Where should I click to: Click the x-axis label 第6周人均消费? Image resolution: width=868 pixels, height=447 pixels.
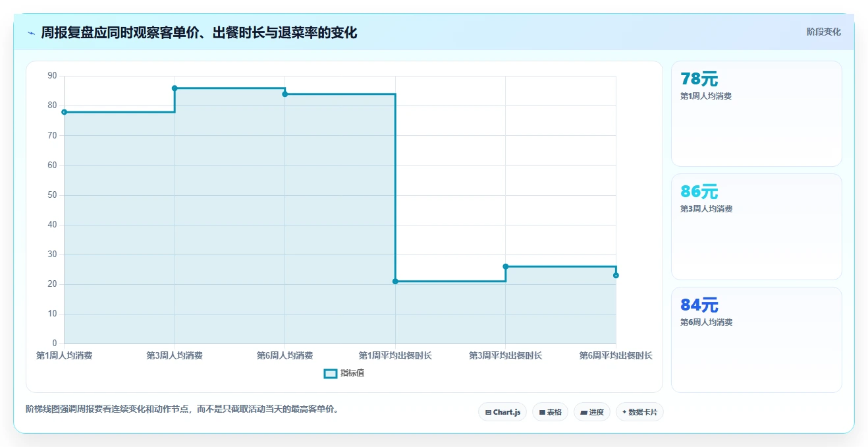(x=285, y=356)
